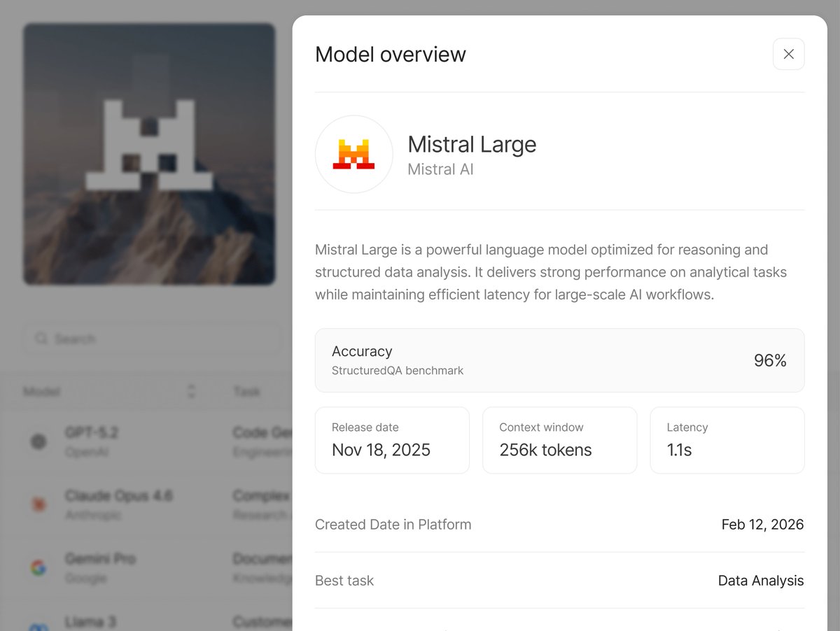Click the Meta icon beside Llama 3

(38, 627)
